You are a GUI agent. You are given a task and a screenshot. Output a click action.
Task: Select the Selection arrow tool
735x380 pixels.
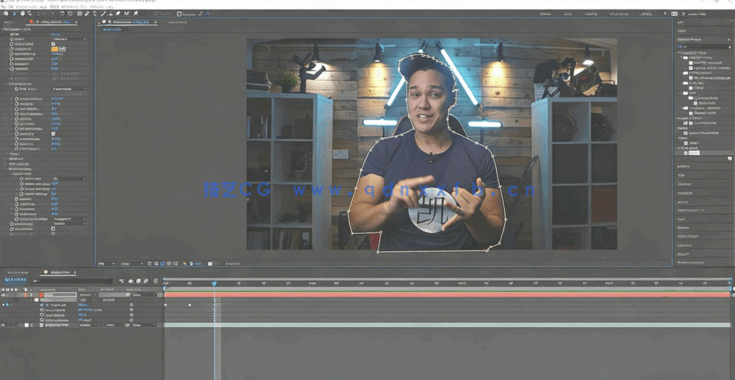click(x=14, y=14)
